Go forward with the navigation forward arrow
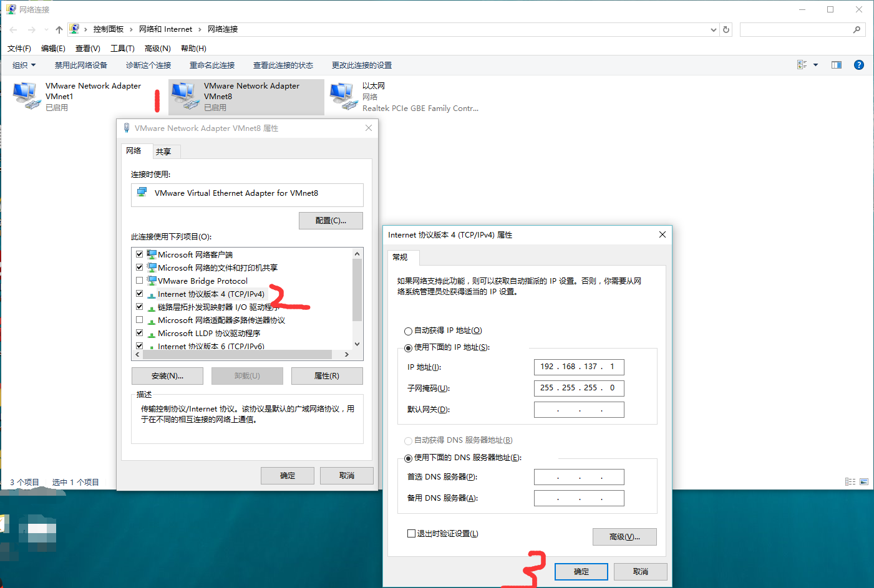The image size is (874, 588). click(32, 29)
